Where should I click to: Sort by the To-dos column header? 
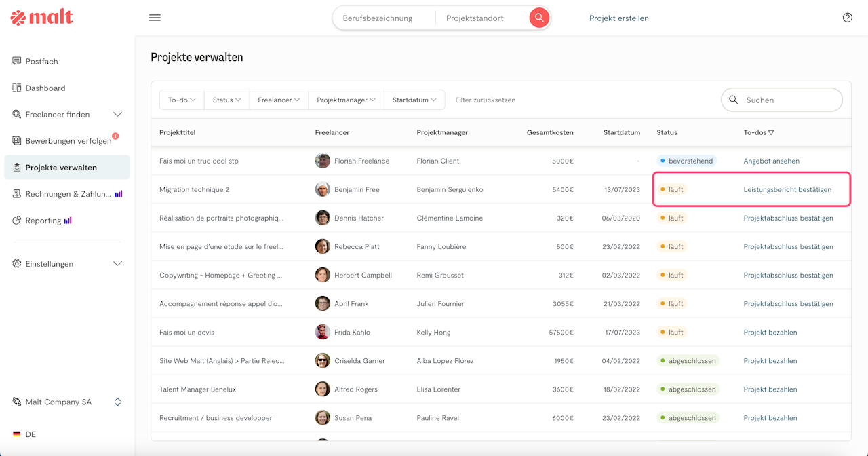758,132
